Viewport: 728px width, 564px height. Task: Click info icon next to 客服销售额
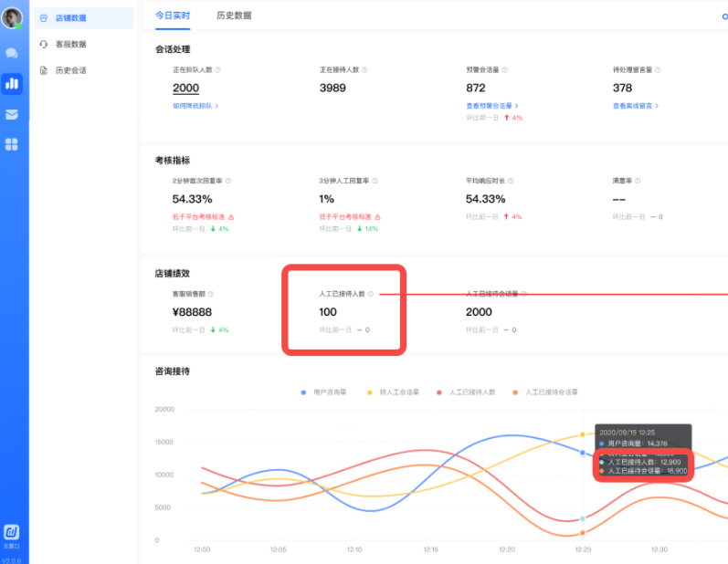(211, 294)
